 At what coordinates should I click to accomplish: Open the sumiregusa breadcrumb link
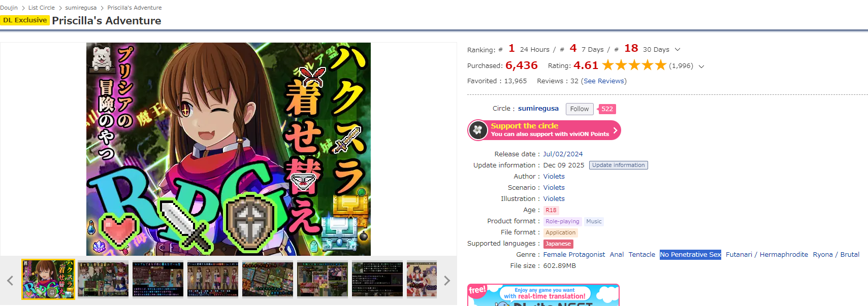pos(81,8)
